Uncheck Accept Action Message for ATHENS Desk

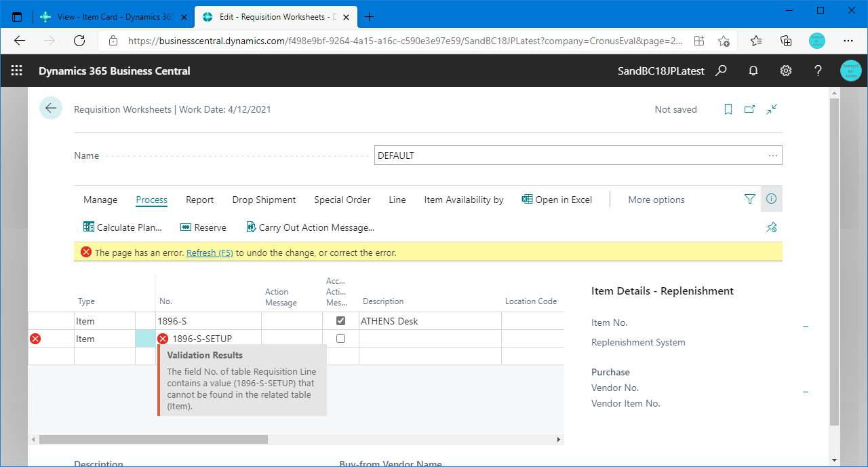click(340, 320)
